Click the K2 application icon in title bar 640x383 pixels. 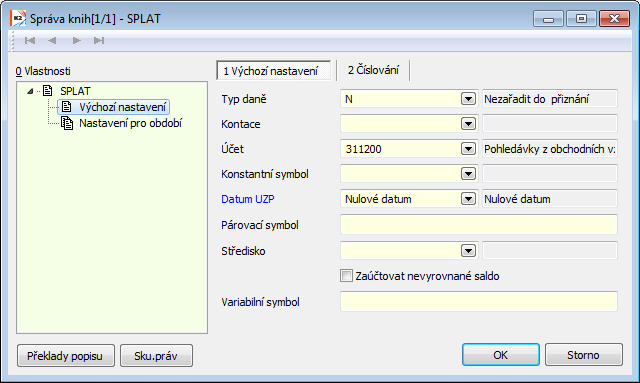[x=18, y=19]
